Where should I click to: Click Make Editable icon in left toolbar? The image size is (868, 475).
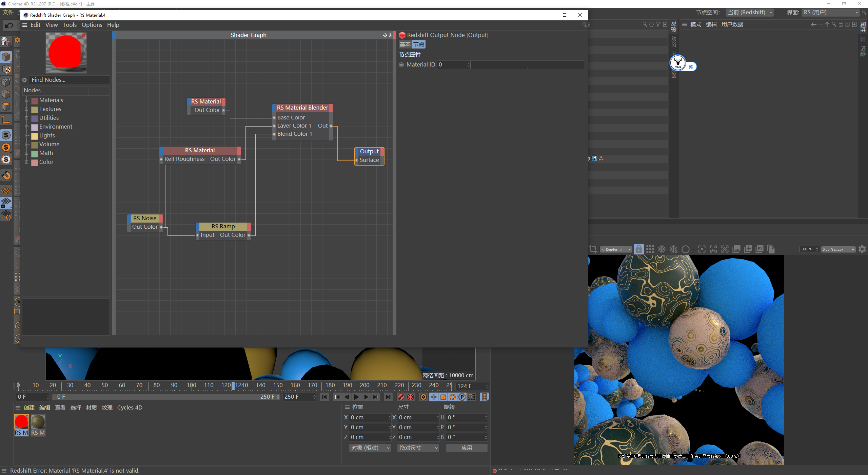click(x=6, y=41)
